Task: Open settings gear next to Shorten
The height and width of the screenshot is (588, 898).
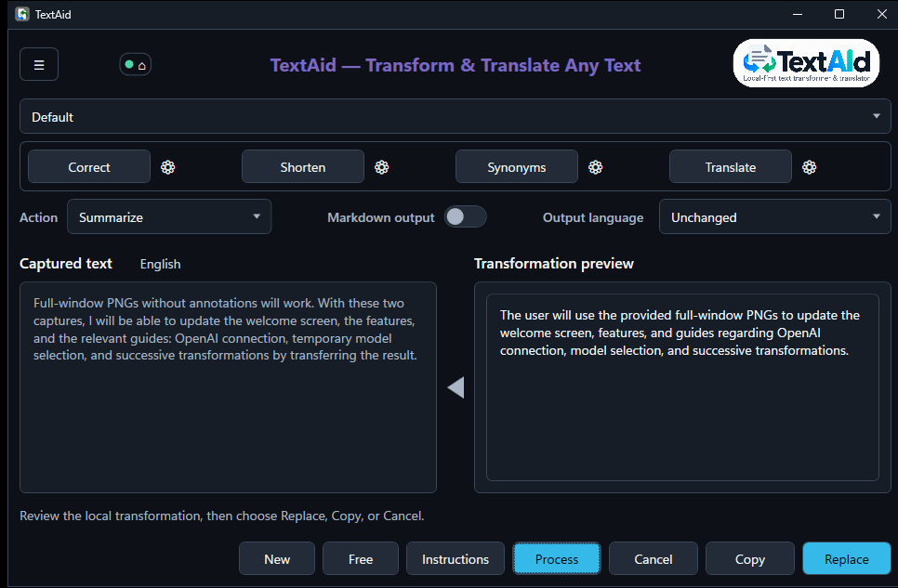Action: click(x=381, y=167)
